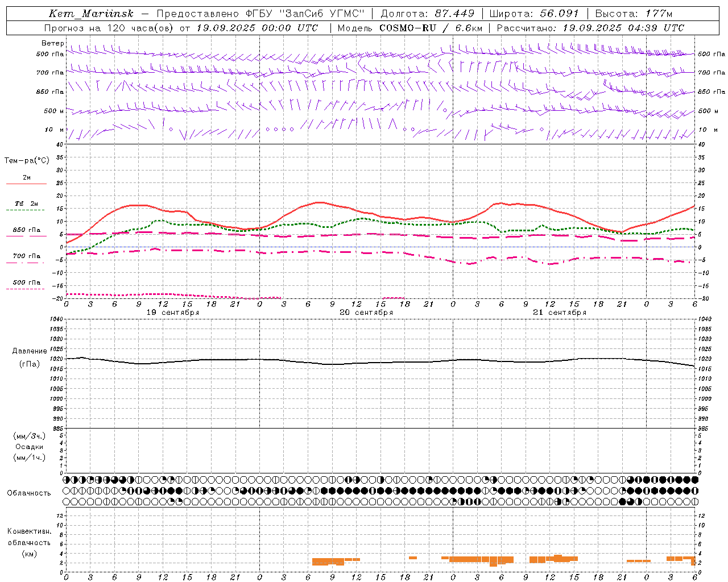The image size is (728, 582).
Task: Click the 850 гПа legend in temperature panel
Action: pyautogui.click(x=26, y=232)
